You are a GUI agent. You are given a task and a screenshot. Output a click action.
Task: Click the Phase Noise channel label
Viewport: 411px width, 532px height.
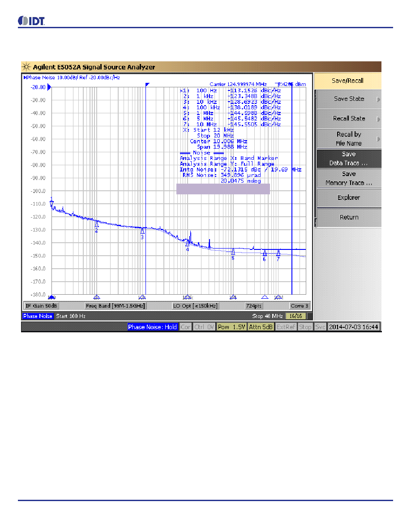[x=38, y=316]
